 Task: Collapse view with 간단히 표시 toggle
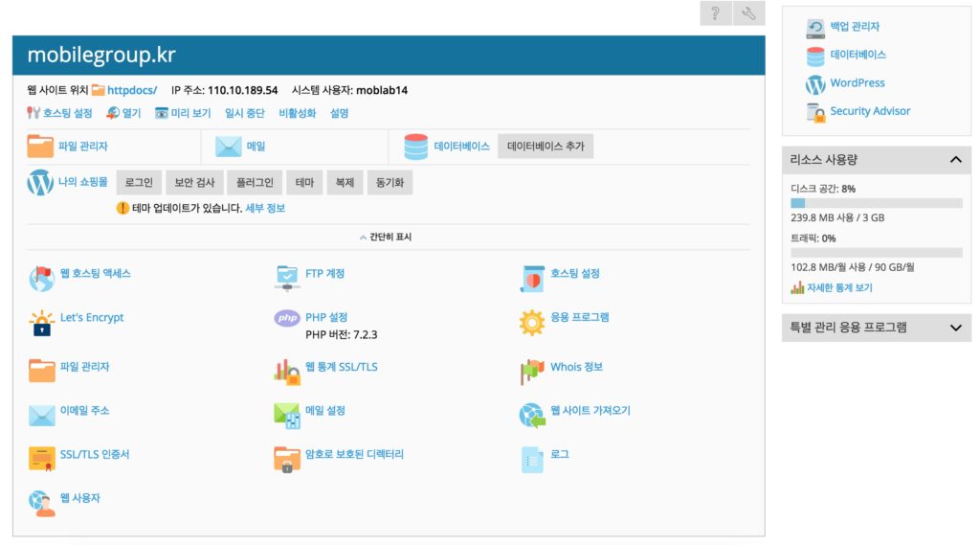coord(386,238)
